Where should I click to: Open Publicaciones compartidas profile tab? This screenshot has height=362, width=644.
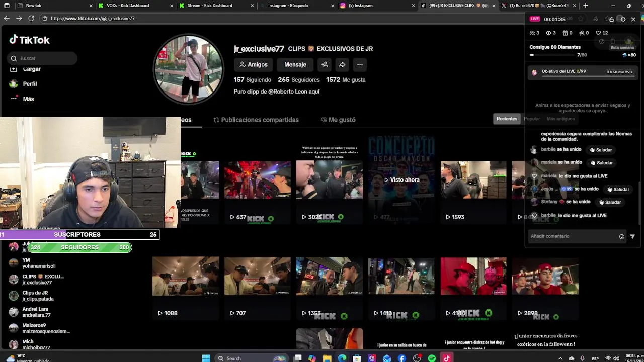pyautogui.click(x=256, y=120)
